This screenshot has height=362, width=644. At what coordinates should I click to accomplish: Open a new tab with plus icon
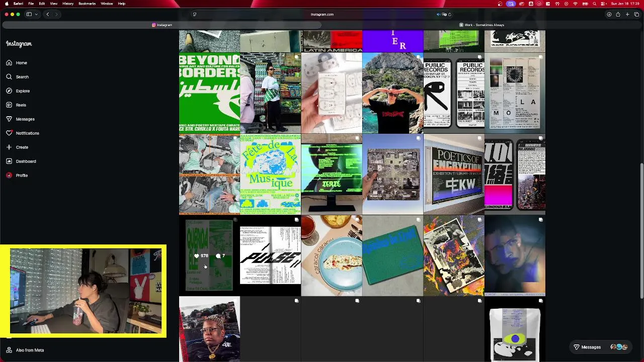coord(627,14)
